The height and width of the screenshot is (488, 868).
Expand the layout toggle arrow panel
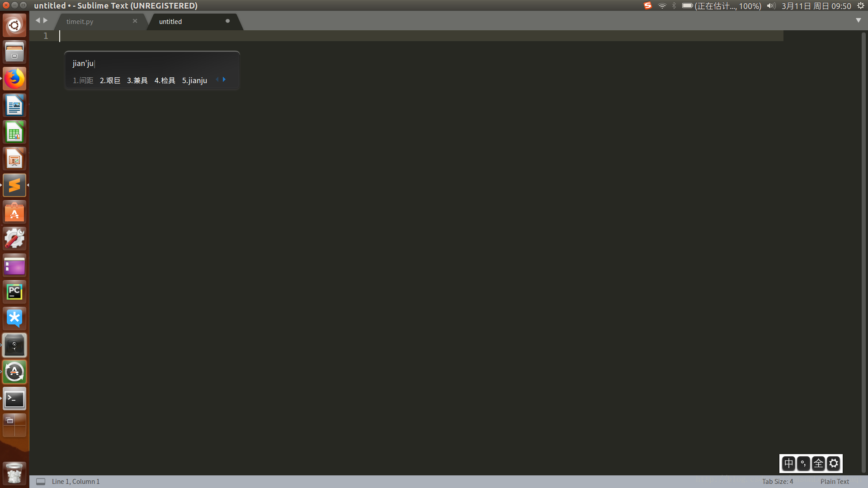pos(859,21)
